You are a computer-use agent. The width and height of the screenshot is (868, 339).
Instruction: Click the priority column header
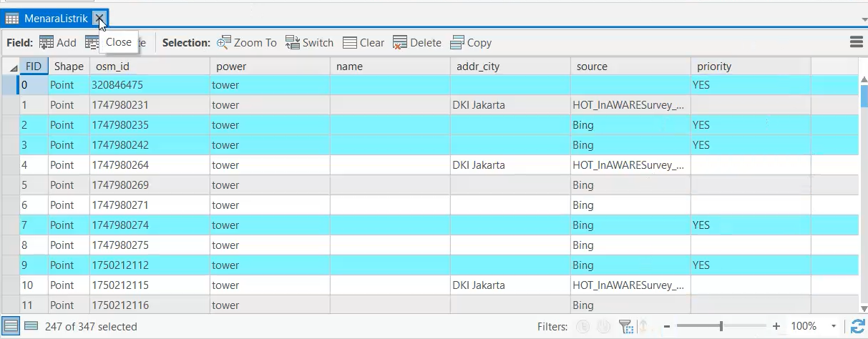click(751, 66)
